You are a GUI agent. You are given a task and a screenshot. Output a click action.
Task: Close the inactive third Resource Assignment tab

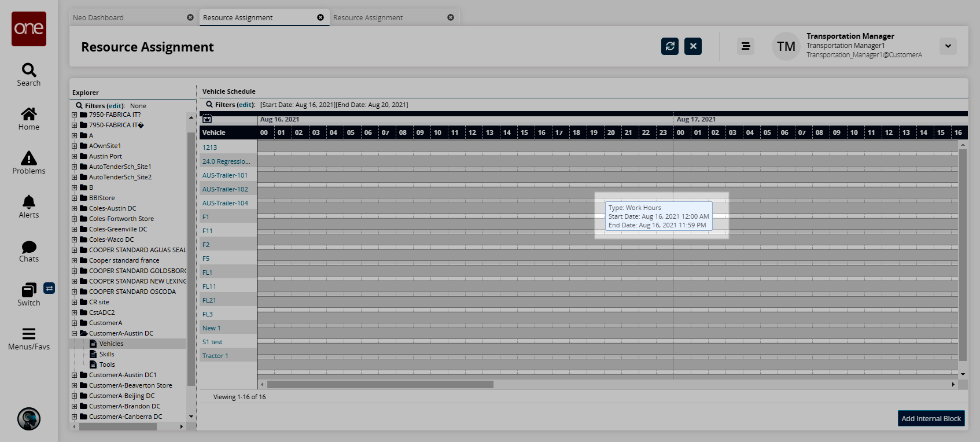tap(451, 17)
